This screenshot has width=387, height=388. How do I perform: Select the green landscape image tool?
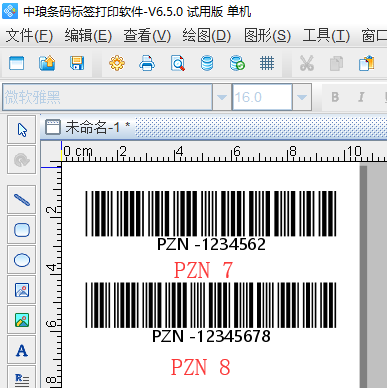point(22,320)
